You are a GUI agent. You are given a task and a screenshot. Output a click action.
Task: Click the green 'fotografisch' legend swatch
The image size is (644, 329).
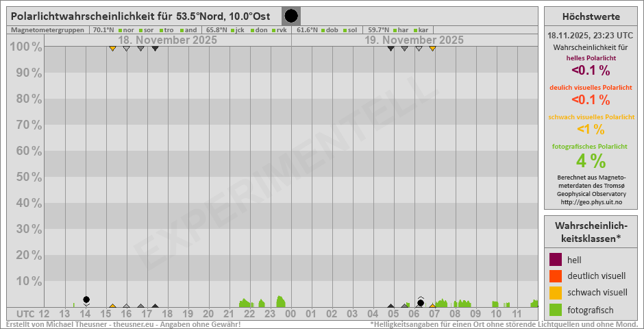pyautogui.click(x=556, y=310)
